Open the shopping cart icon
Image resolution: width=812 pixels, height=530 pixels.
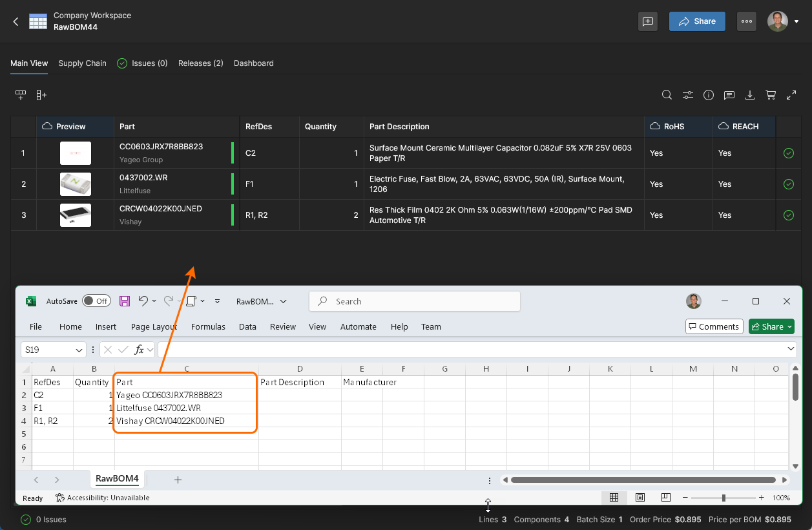click(771, 95)
